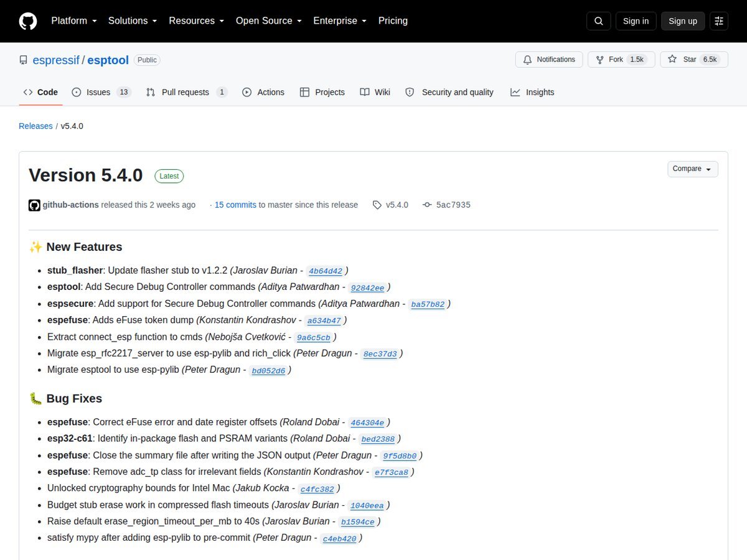Open commit c4fc382
Screen dimensions: 747x560
click(317, 489)
